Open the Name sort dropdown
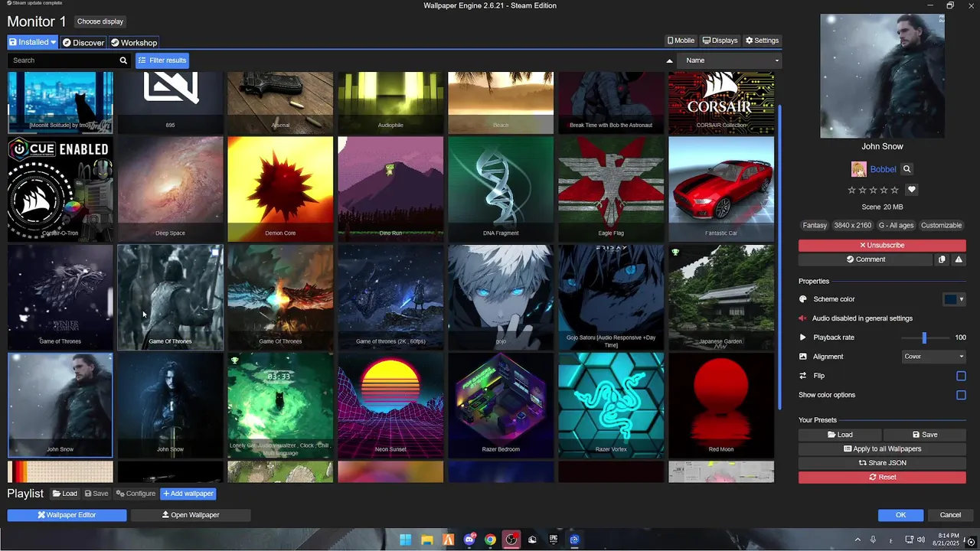 tap(731, 60)
